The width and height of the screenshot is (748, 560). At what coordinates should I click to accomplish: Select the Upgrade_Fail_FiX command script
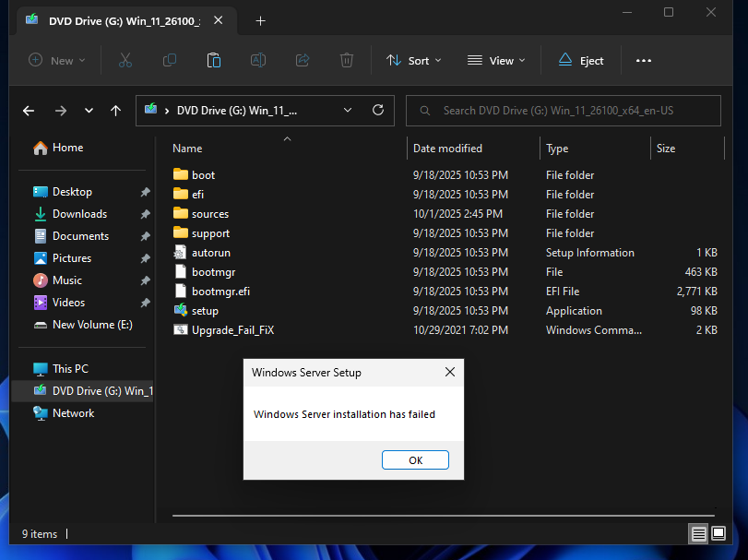coord(223,330)
